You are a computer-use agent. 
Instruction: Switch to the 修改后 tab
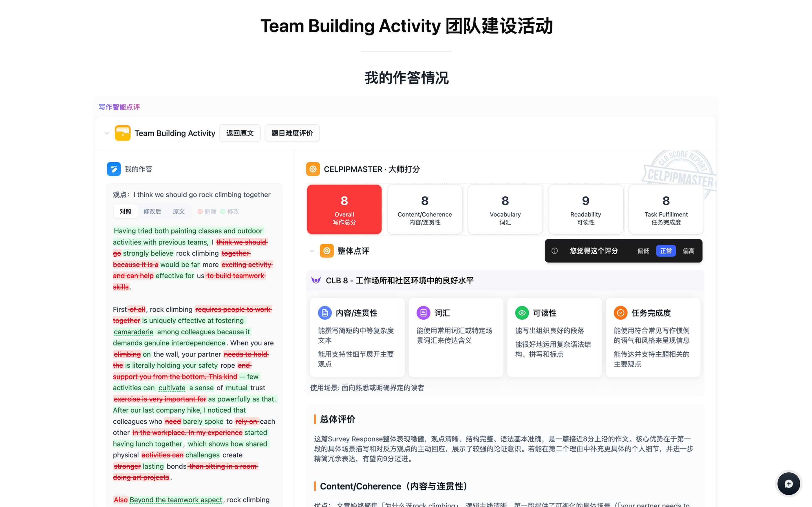(152, 211)
